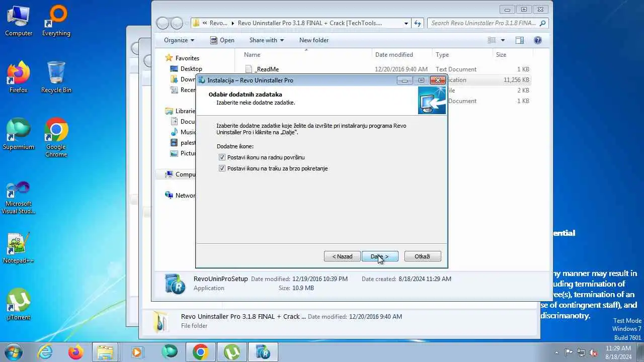Open Chrome from the taskbar
Image resolution: width=644 pixels, height=362 pixels.
pyautogui.click(x=200, y=352)
